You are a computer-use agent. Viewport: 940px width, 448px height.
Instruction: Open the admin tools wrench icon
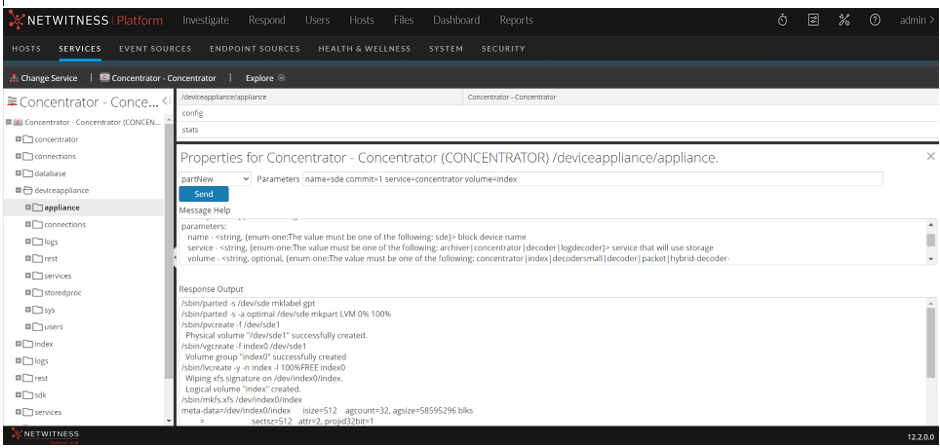pyautogui.click(x=844, y=20)
